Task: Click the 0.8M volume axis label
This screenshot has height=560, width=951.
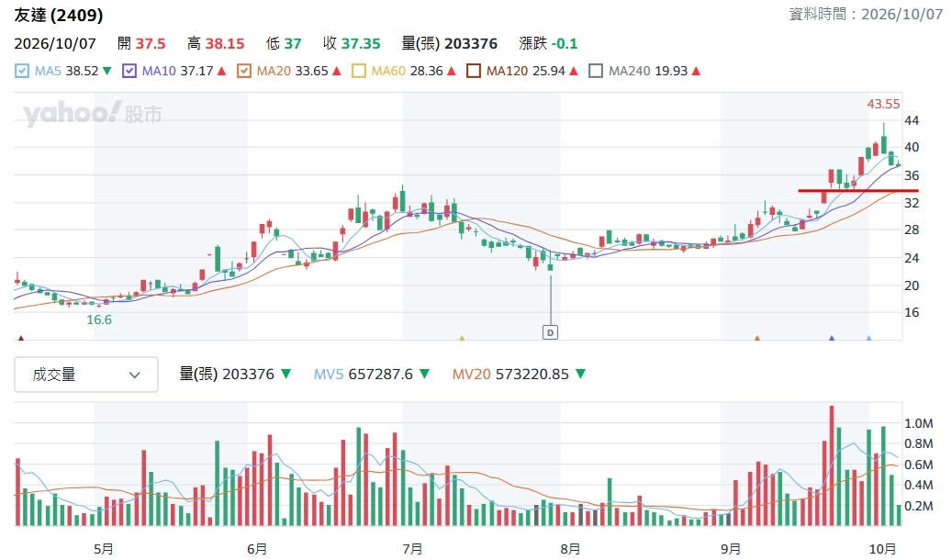Action: coord(918,444)
